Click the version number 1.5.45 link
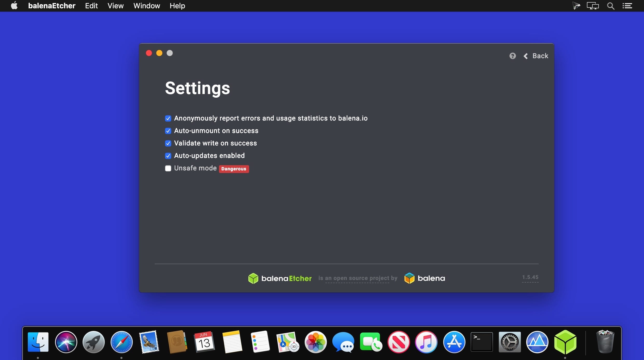The height and width of the screenshot is (360, 644). (x=530, y=277)
